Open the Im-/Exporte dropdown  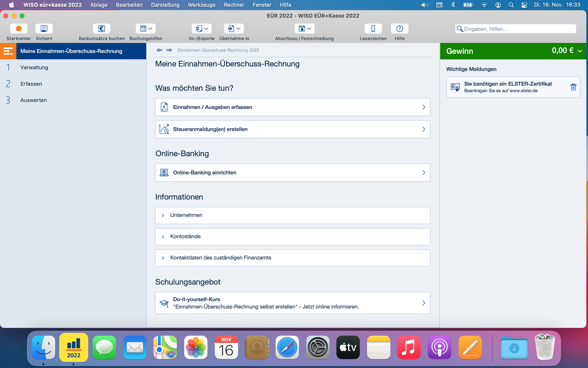[x=202, y=29]
